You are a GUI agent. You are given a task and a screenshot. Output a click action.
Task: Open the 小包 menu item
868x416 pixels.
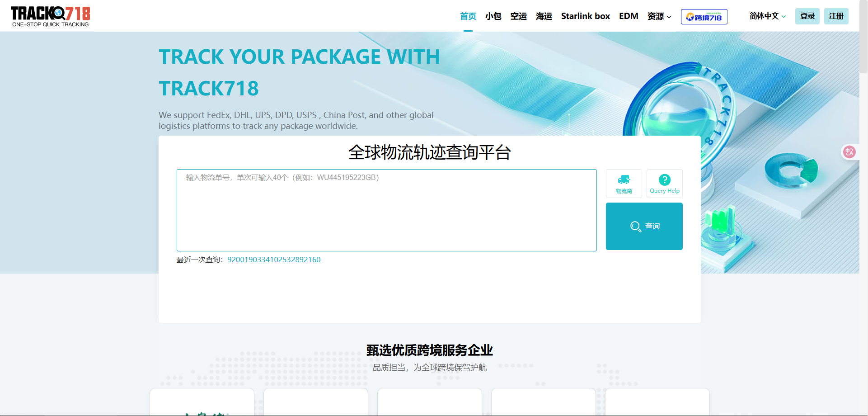pos(493,16)
